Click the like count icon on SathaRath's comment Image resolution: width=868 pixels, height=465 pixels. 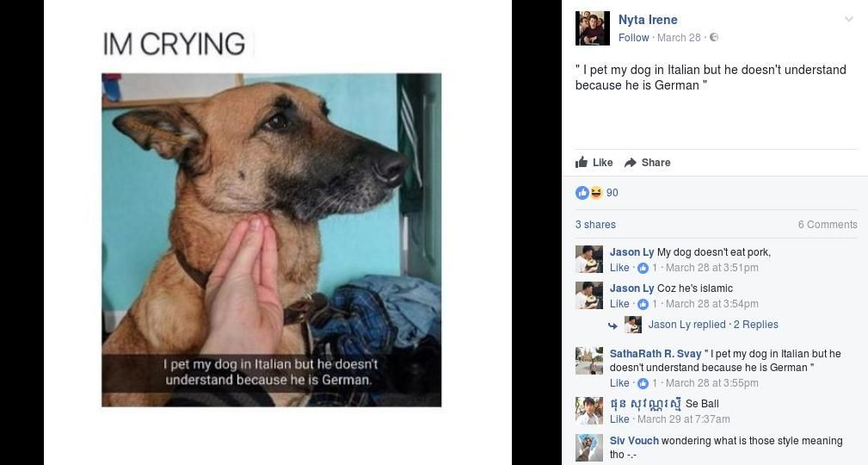coord(643,383)
